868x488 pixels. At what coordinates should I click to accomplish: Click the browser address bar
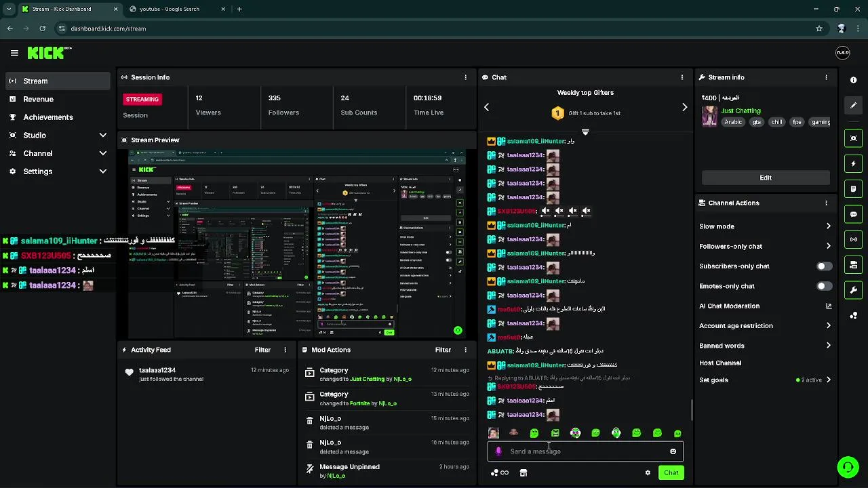coord(434,28)
